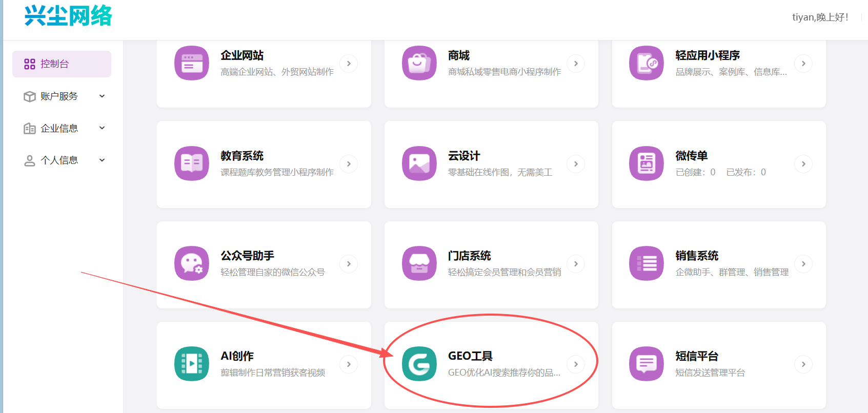Click the 门店系统 card title
Viewport: 868px width, 413px height.
click(470, 256)
